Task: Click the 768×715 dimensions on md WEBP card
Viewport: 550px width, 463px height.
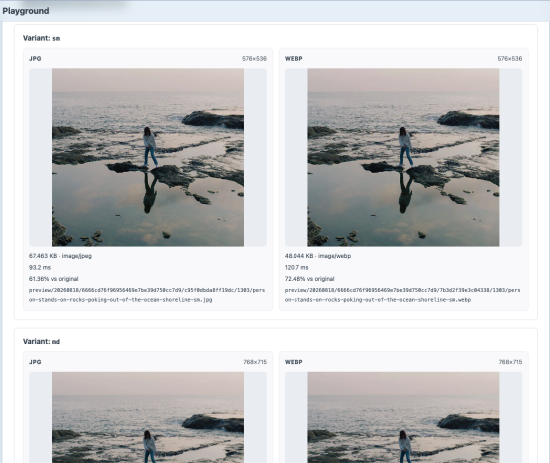Action: [x=510, y=362]
